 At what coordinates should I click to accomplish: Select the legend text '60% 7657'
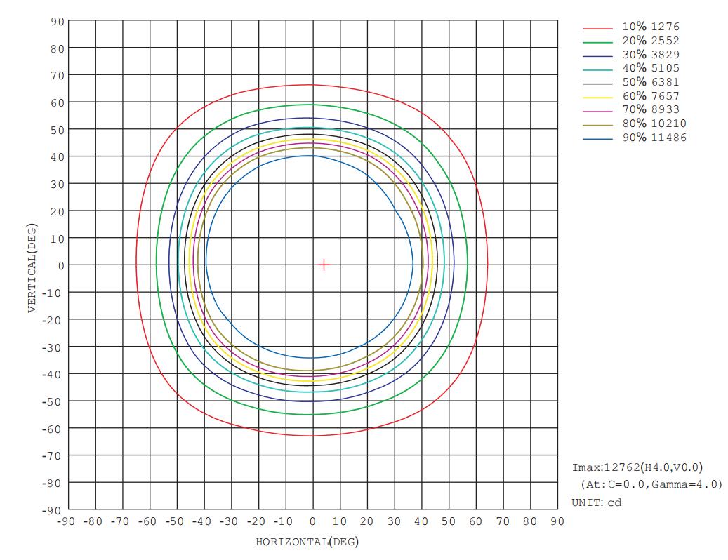651,96
